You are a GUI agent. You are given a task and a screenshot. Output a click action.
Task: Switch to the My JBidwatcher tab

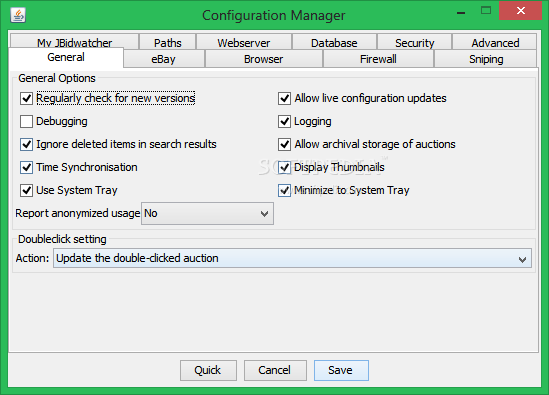[74, 42]
